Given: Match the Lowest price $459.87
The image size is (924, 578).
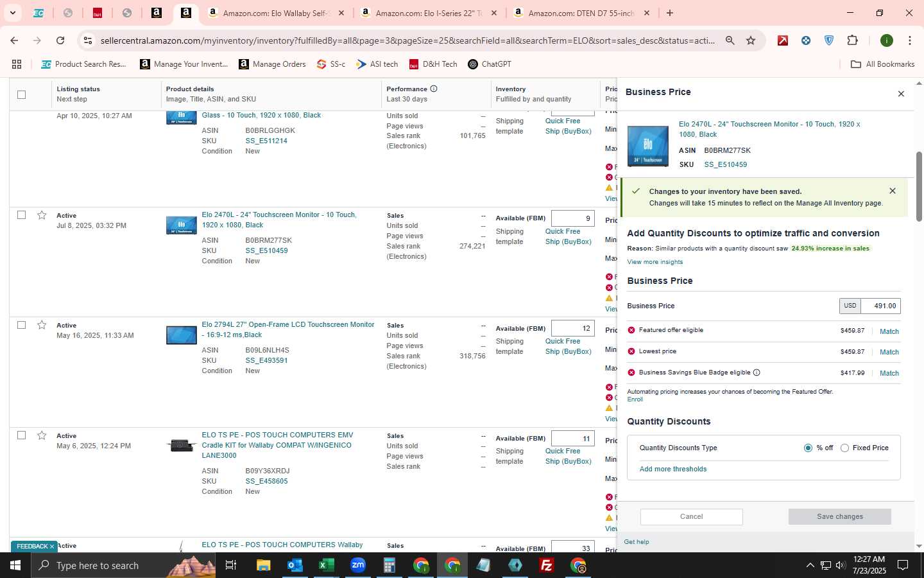Looking at the screenshot, I should (x=889, y=352).
